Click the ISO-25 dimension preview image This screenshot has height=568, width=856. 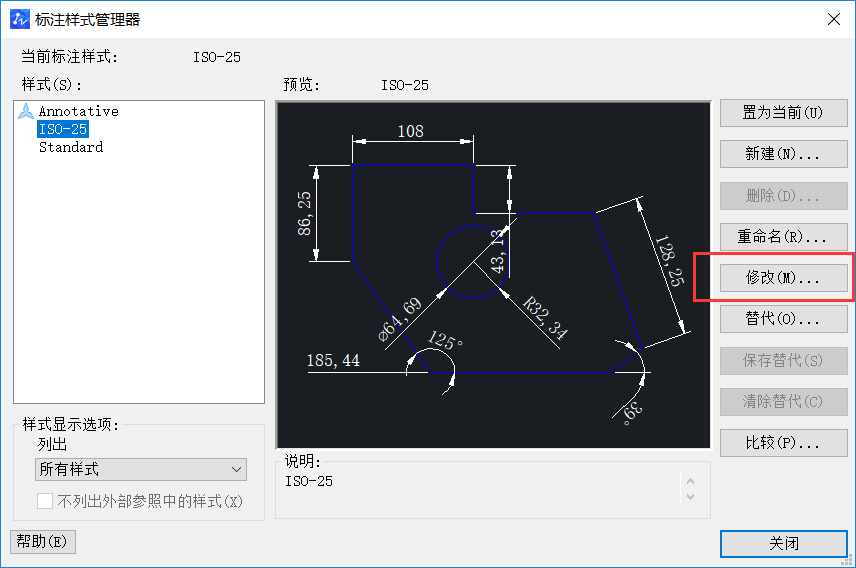[x=493, y=274]
